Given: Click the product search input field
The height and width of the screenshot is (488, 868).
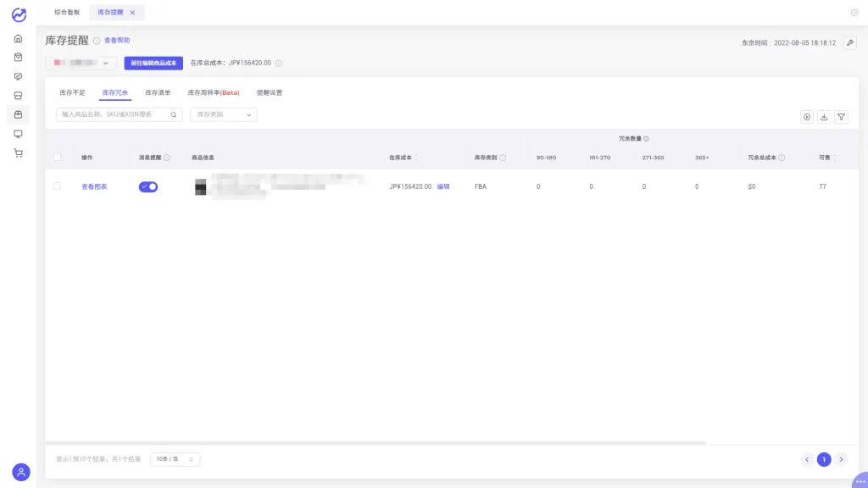Looking at the screenshot, I should pyautogui.click(x=119, y=114).
